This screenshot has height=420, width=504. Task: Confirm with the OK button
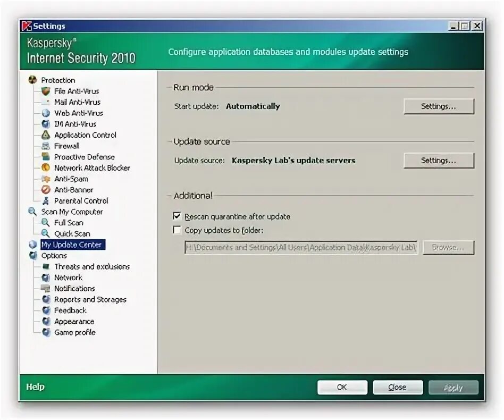(x=342, y=387)
